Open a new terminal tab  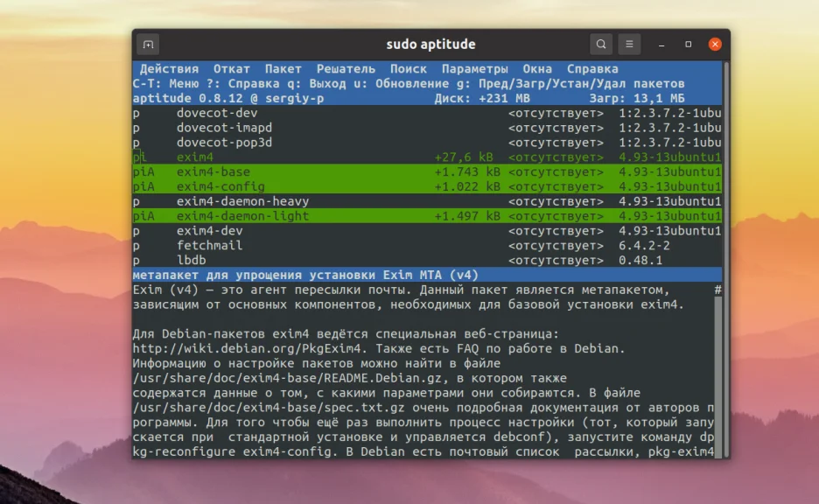pyautogui.click(x=147, y=43)
